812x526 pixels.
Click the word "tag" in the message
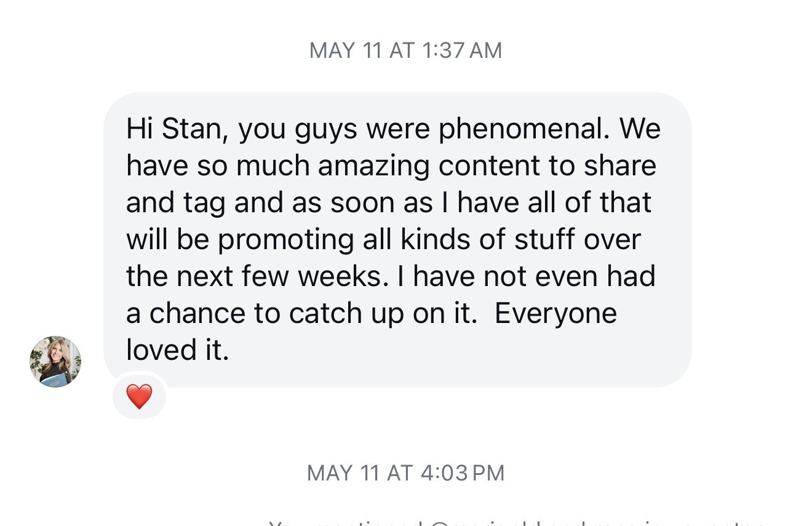click(206, 203)
